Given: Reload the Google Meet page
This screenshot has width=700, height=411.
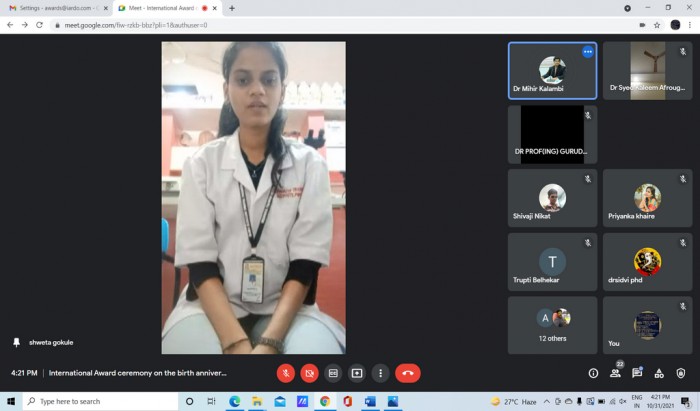Looking at the screenshot, I should [39, 25].
